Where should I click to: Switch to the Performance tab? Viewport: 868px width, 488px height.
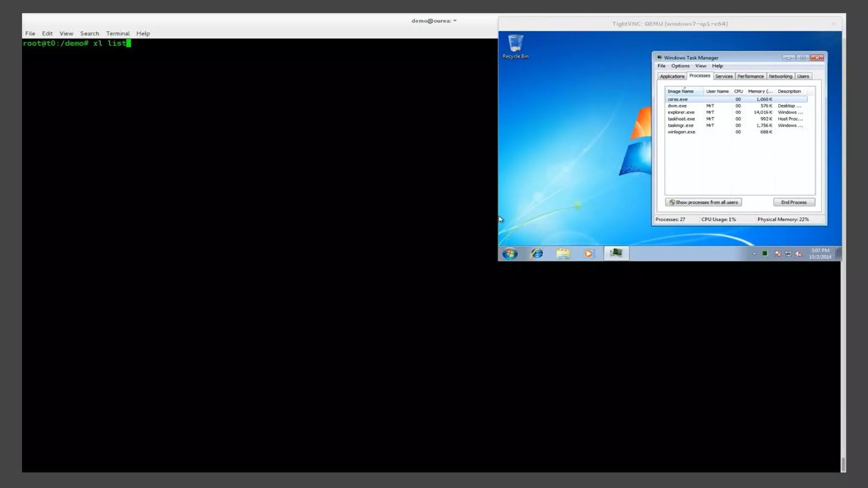coord(750,76)
